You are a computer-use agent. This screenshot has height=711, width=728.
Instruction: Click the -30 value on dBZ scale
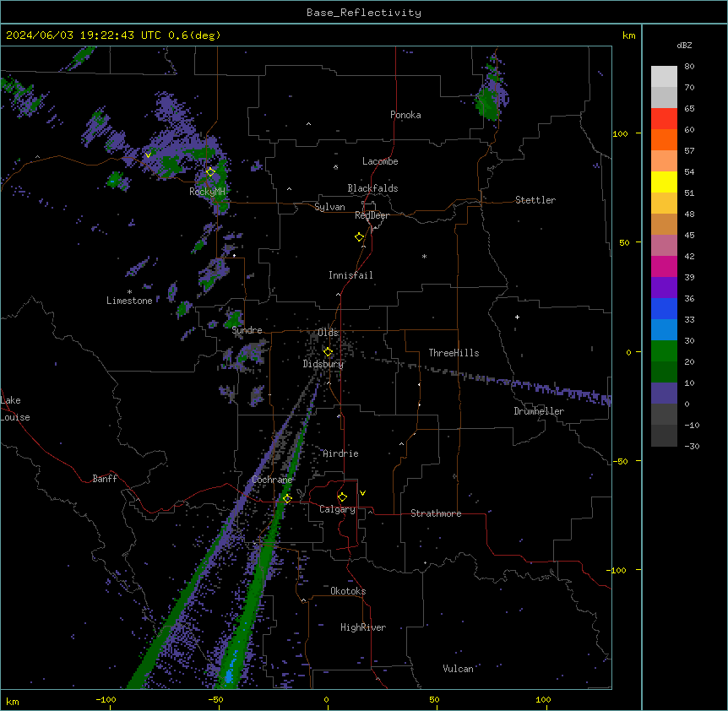click(692, 446)
